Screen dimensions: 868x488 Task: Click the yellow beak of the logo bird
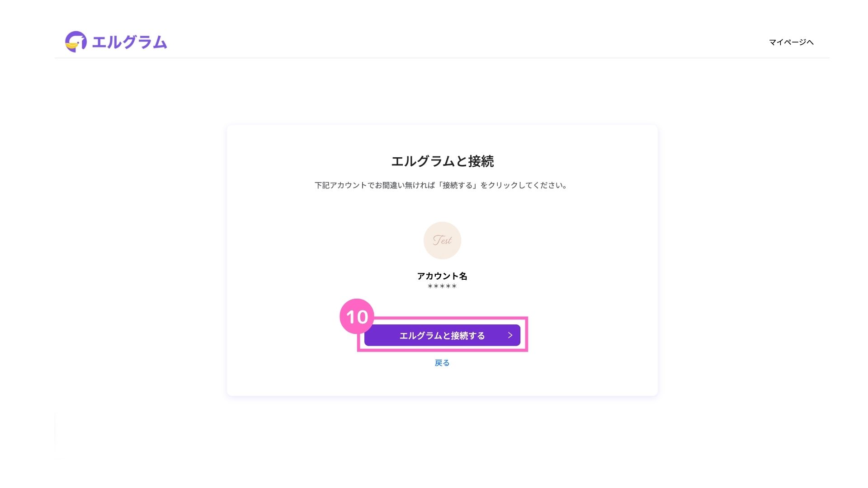pos(71,45)
